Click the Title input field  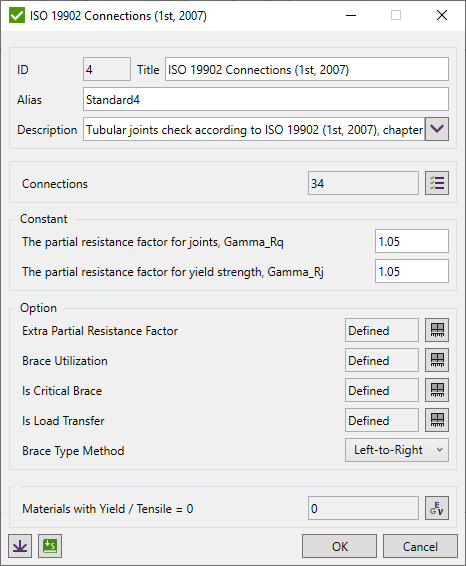[307, 69]
